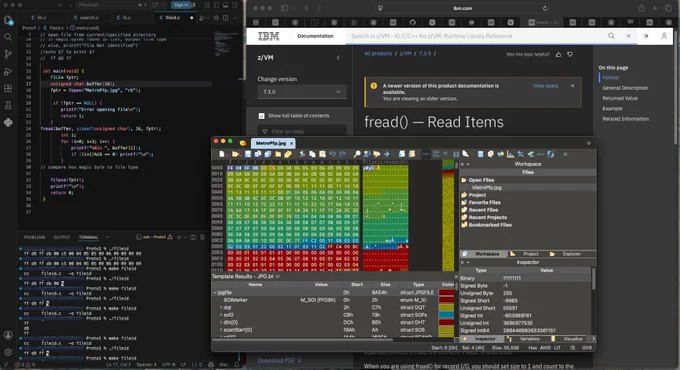Select MetroPfp.jpg under Open Files in Workspace

pos(487,188)
